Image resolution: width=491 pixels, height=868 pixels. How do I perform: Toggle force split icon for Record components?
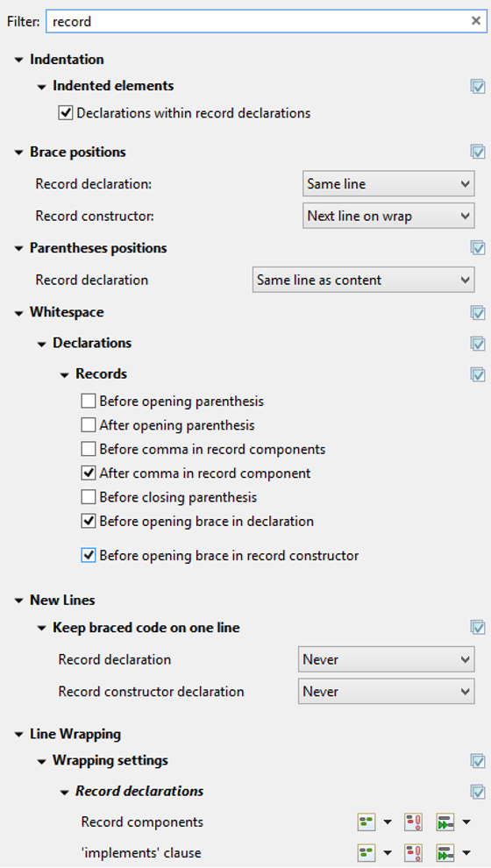tap(414, 822)
